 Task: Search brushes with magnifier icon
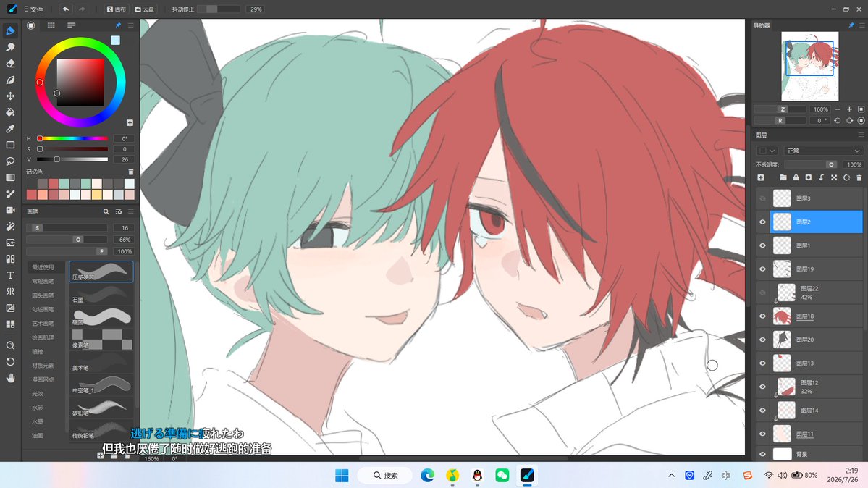pyautogui.click(x=106, y=211)
